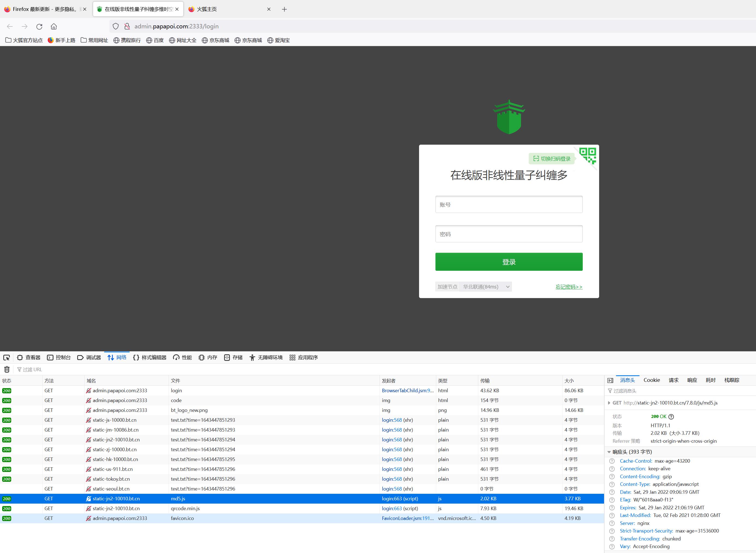This screenshot has height=553, width=756.
Task: Open a new browser tab
Action: pyautogui.click(x=284, y=9)
